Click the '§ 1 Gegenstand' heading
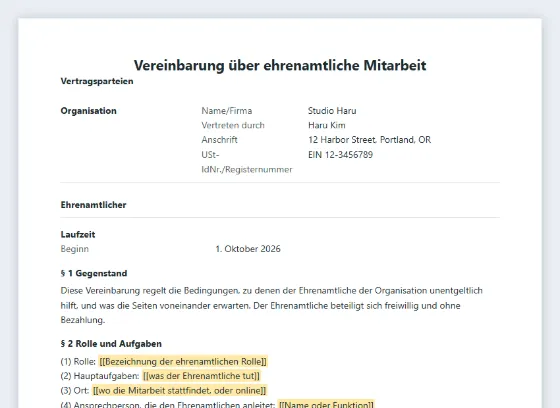The width and height of the screenshot is (560, 408). pos(94,273)
